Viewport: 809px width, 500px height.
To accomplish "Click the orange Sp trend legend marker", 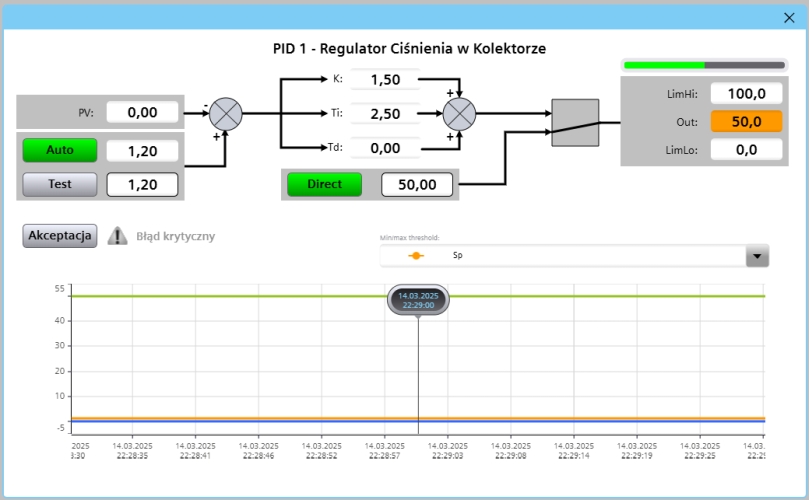I will pyautogui.click(x=415, y=256).
